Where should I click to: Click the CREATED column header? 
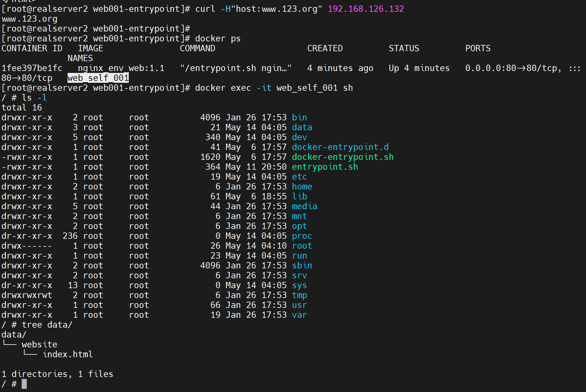325,48
